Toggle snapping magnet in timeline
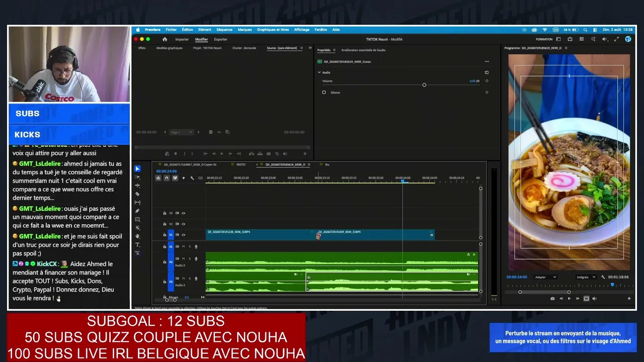The width and height of the screenshot is (644, 362). pos(167,178)
